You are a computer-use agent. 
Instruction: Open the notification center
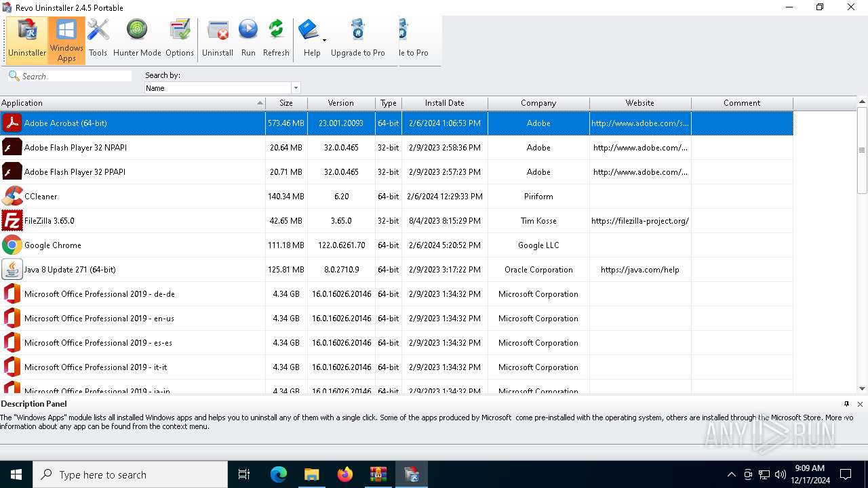point(846,474)
